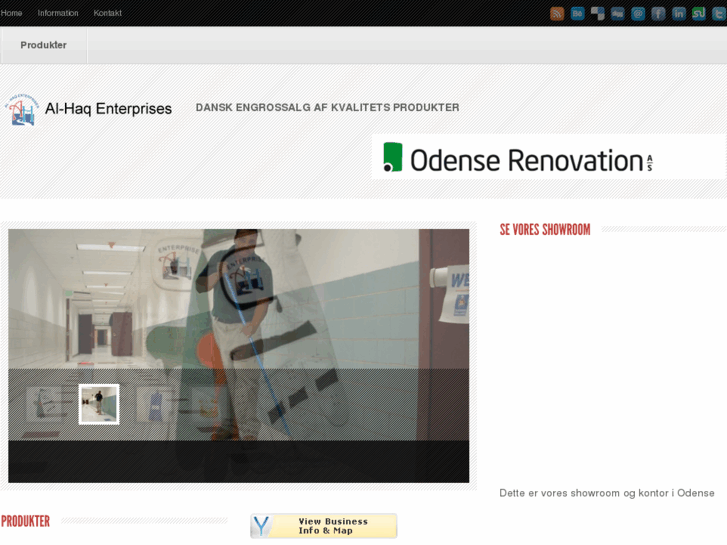Image resolution: width=727 pixels, height=545 pixels.
Task: Open the Twitter icon
Action: [x=719, y=13]
